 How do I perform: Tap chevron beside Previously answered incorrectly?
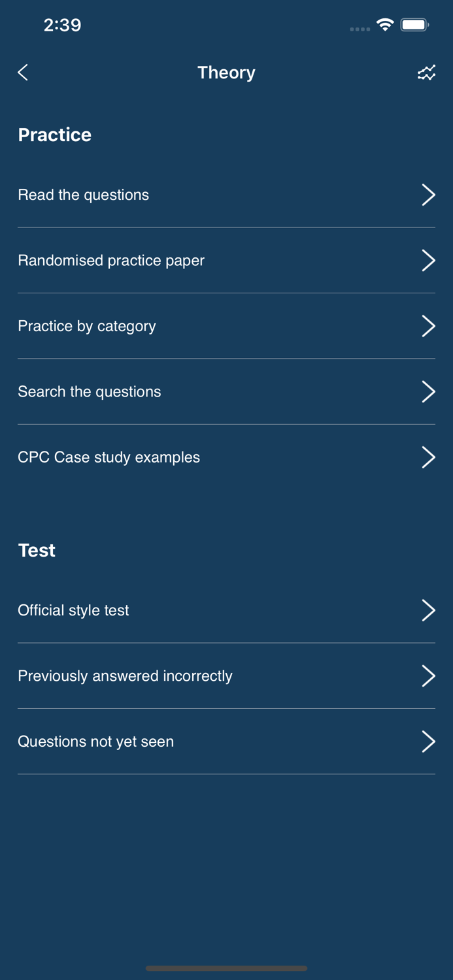[x=428, y=676]
